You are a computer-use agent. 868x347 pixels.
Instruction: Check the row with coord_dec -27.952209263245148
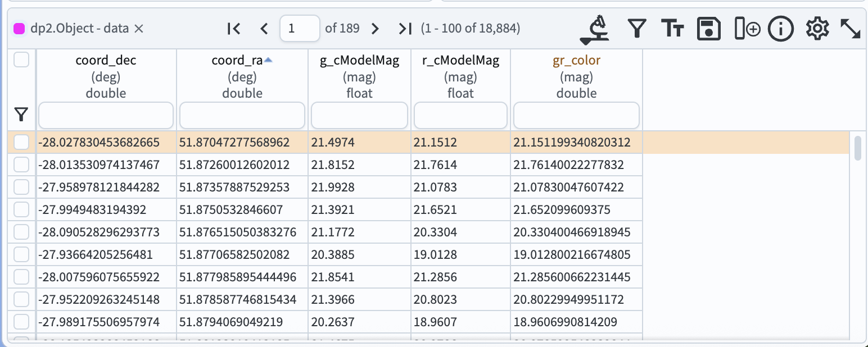[21, 299]
